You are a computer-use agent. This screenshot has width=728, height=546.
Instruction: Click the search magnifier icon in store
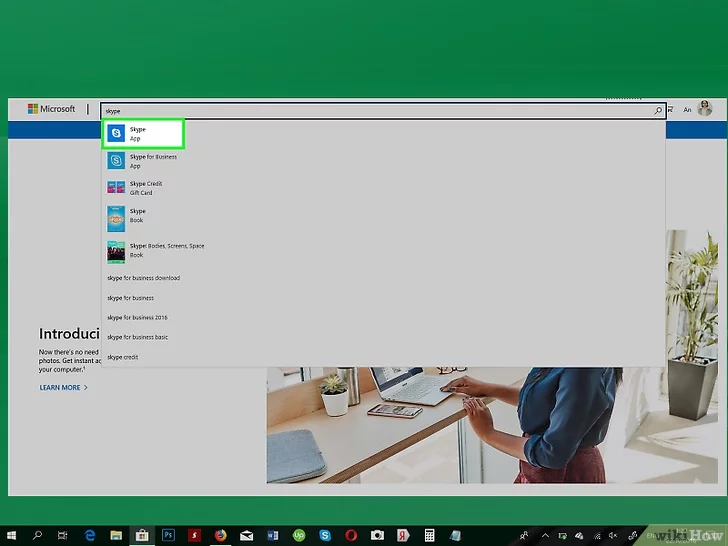coord(658,110)
